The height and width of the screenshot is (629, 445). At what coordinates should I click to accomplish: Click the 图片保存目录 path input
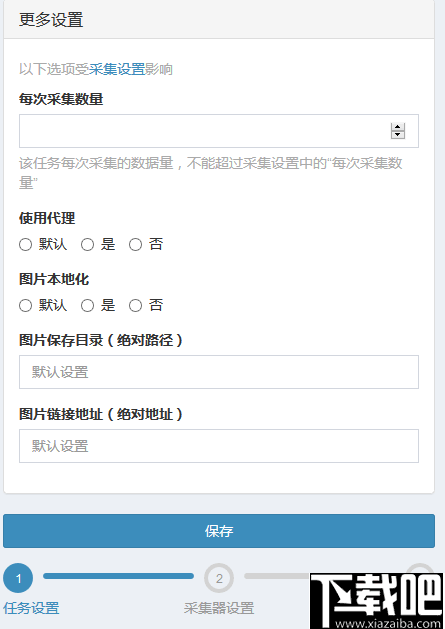[219, 372]
